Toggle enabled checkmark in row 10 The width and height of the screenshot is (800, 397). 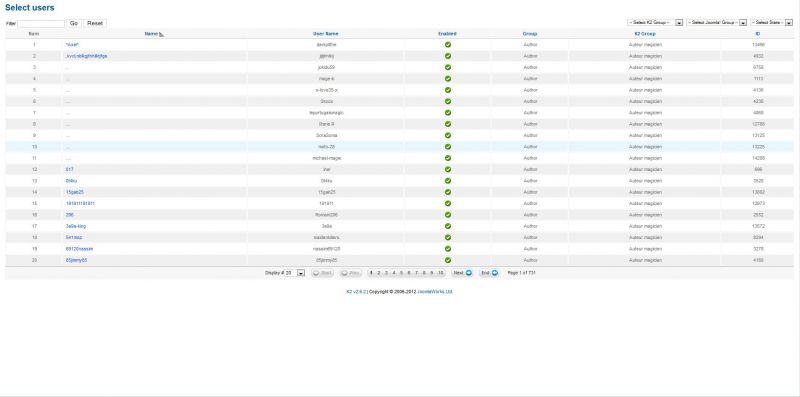coord(447,147)
